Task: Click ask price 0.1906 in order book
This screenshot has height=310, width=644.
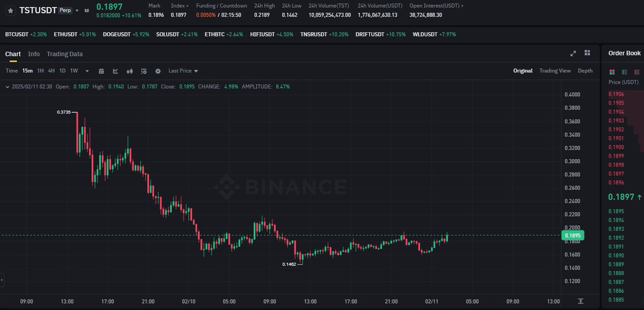Action: point(616,94)
